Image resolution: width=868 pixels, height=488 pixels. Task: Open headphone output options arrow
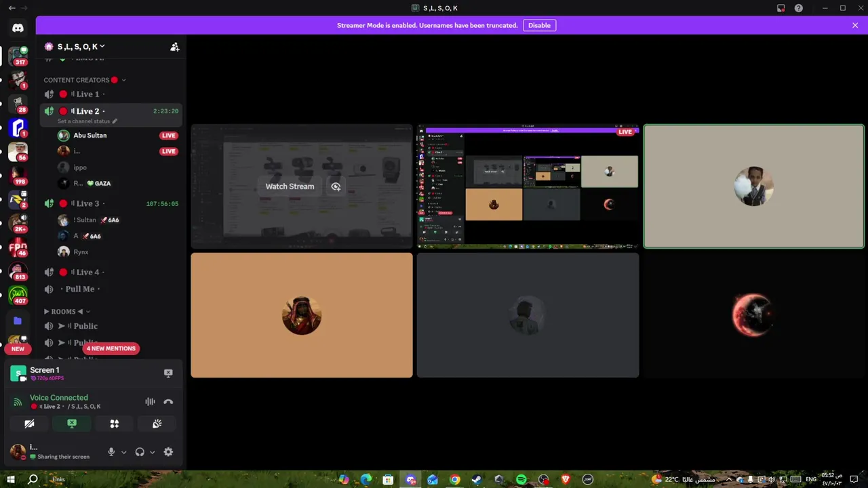point(152,452)
